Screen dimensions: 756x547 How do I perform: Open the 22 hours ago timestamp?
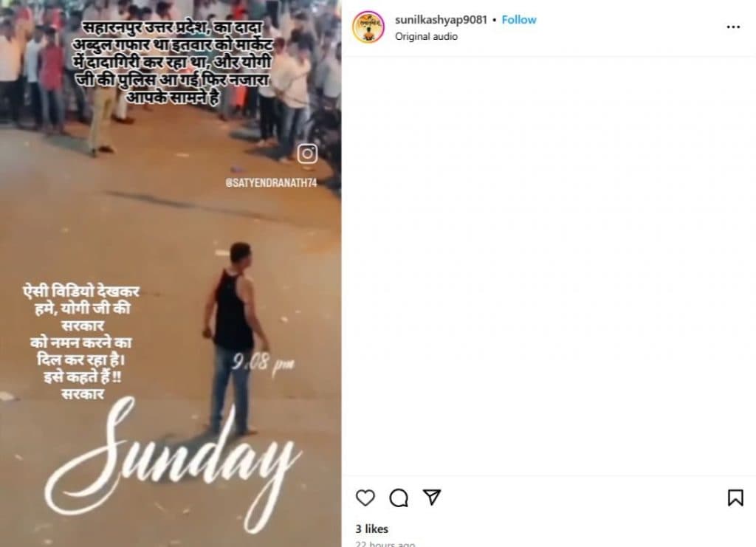coord(385,543)
